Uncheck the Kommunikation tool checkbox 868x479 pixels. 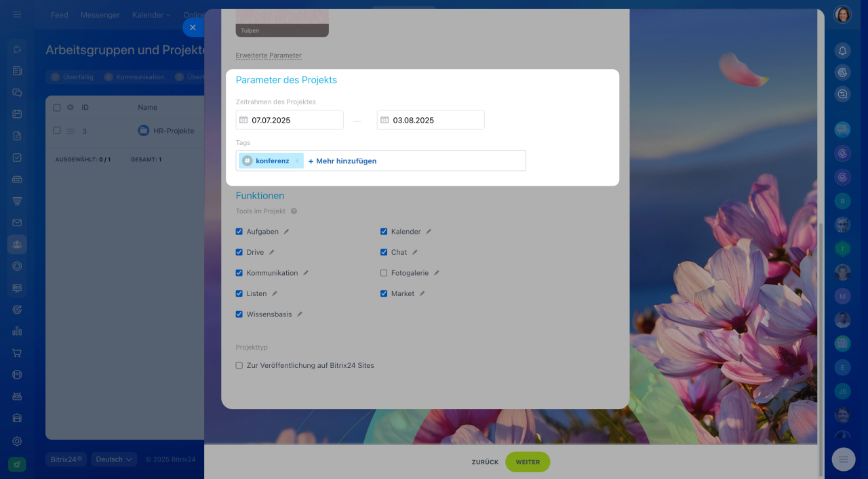pos(239,273)
